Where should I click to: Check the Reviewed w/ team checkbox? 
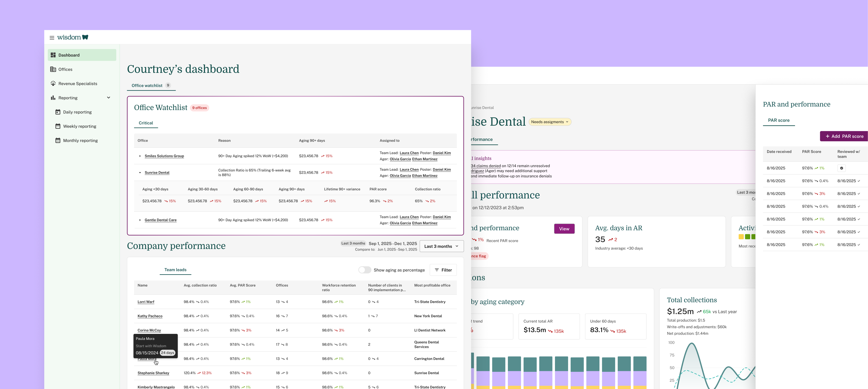(841, 168)
